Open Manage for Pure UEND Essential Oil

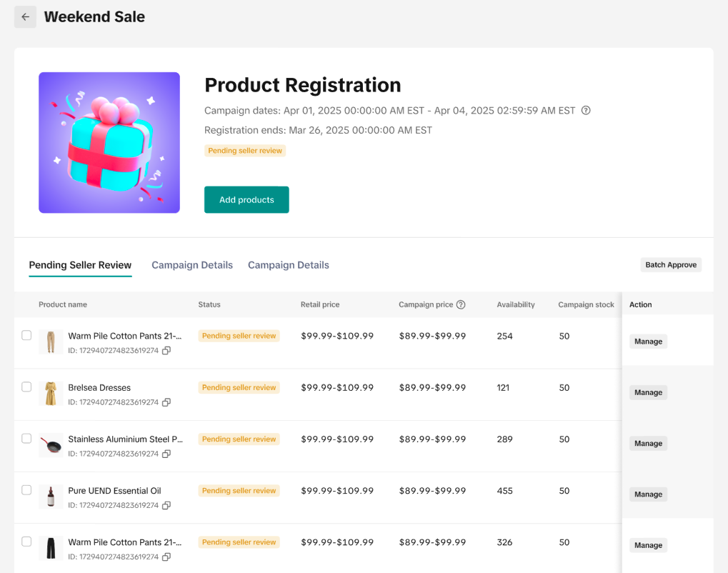[648, 494]
